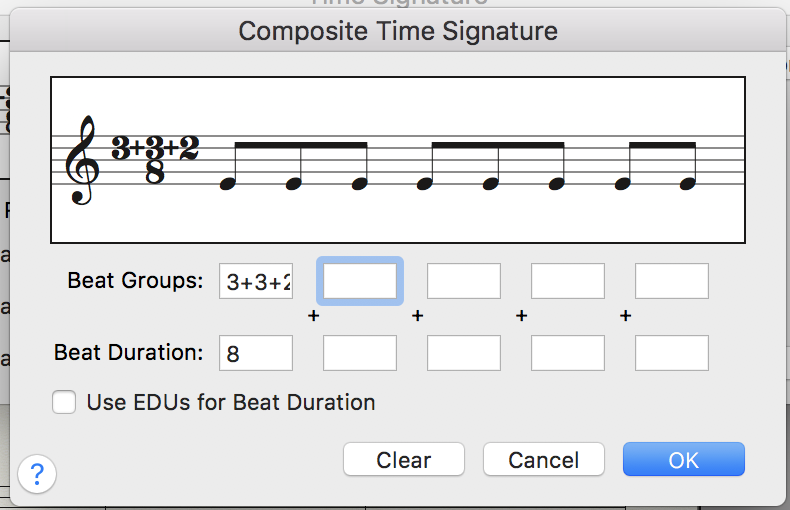This screenshot has width=790, height=510.
Task: Focus the third Beat Groups field
Action: click(x=464, y=281)
